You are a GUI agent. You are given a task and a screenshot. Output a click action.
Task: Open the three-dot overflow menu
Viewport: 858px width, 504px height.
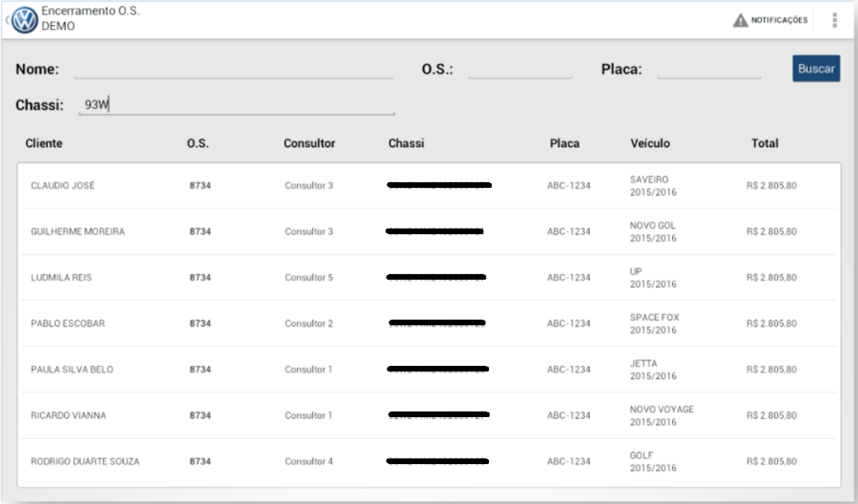(x=834, y=20)
